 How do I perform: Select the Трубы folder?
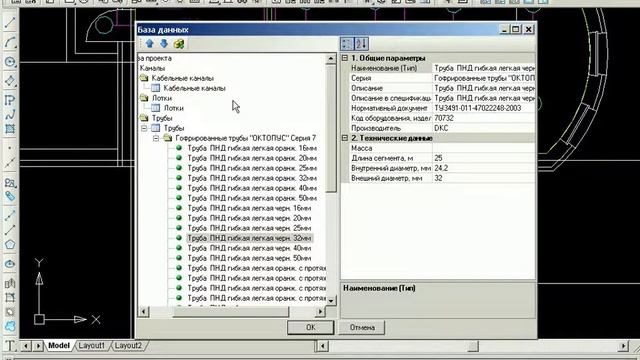162,118
